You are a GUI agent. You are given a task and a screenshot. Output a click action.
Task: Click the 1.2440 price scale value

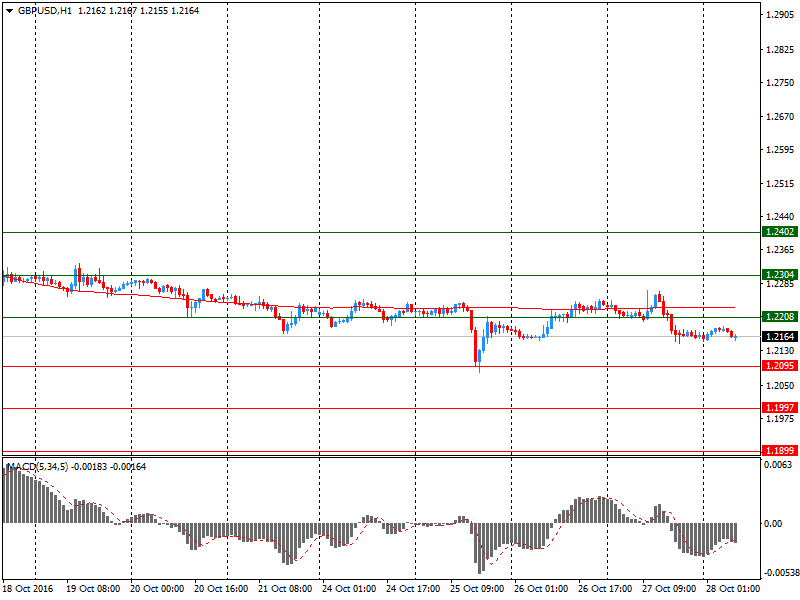click(780, 217)
